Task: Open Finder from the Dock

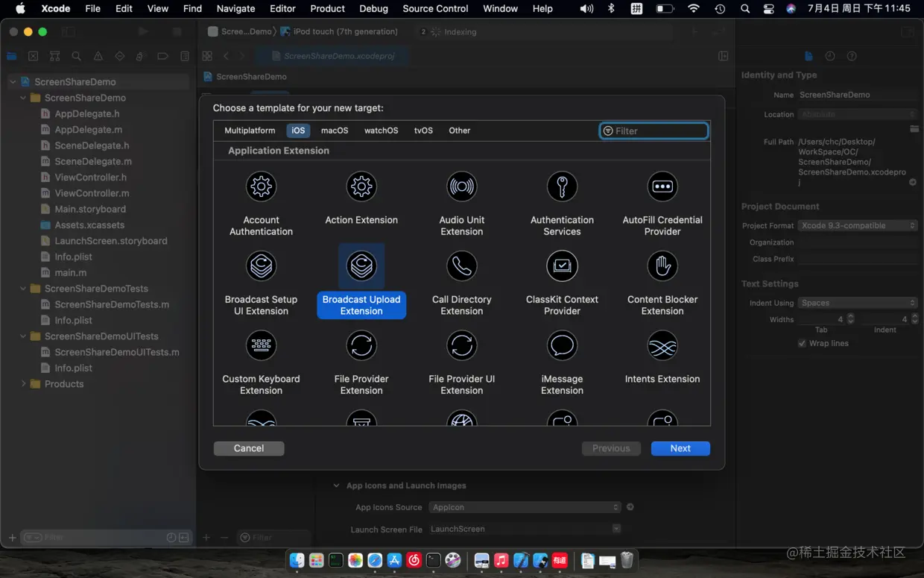Action: click(x=297, y=560)
